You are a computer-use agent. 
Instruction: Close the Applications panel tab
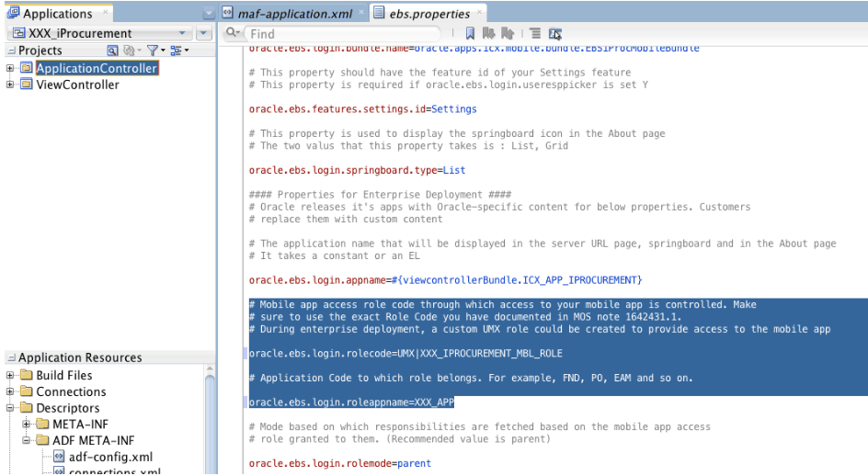pyautogui.click(x=105, y=12)
